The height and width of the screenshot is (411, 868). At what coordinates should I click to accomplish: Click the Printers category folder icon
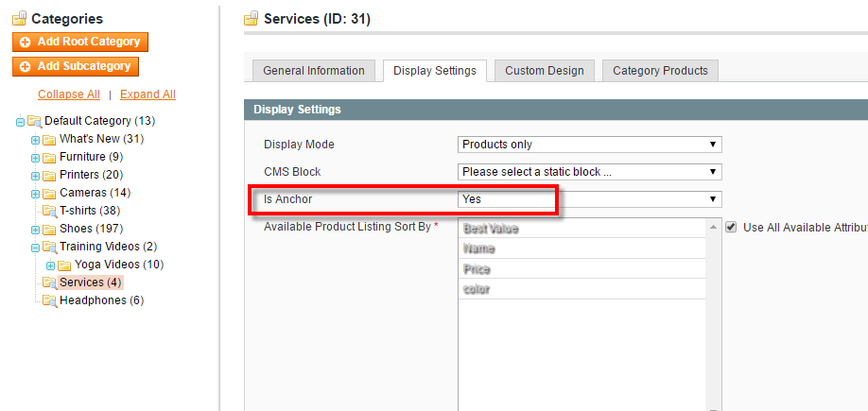49,175
